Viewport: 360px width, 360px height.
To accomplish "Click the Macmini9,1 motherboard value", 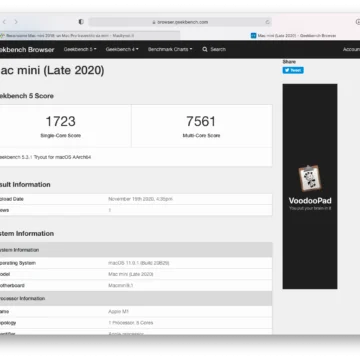I will (x=121, y=286).
